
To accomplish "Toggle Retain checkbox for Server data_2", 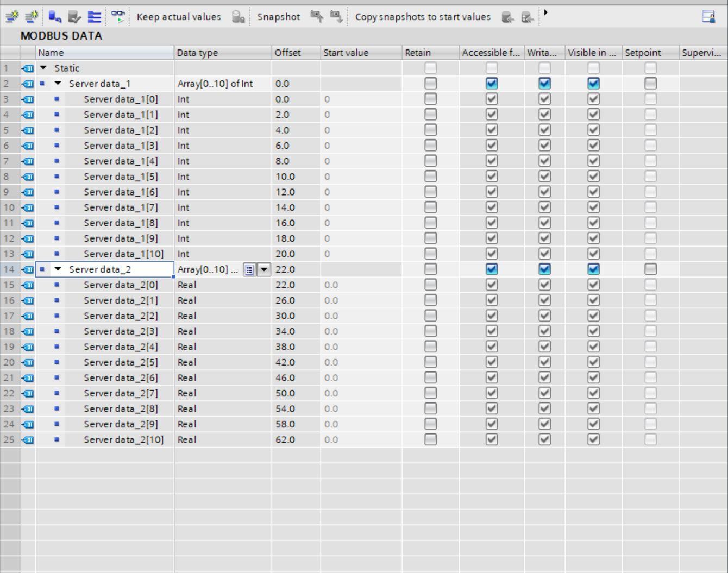I will (430, 269).
